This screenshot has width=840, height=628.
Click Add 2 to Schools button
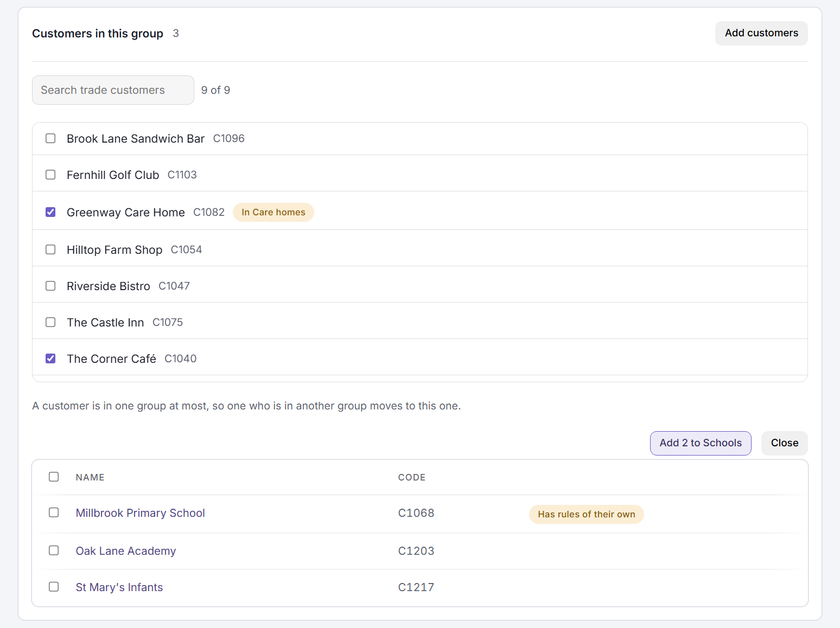[x=701, y=443]
